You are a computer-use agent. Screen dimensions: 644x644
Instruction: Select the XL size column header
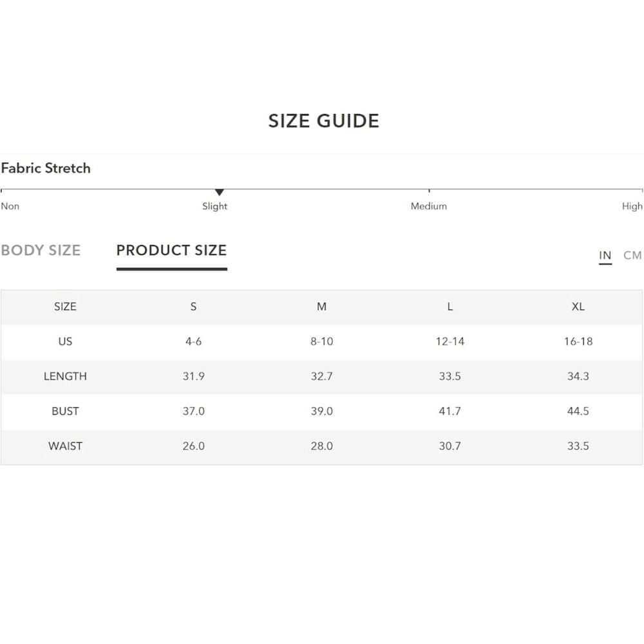[x=578, y=307]
